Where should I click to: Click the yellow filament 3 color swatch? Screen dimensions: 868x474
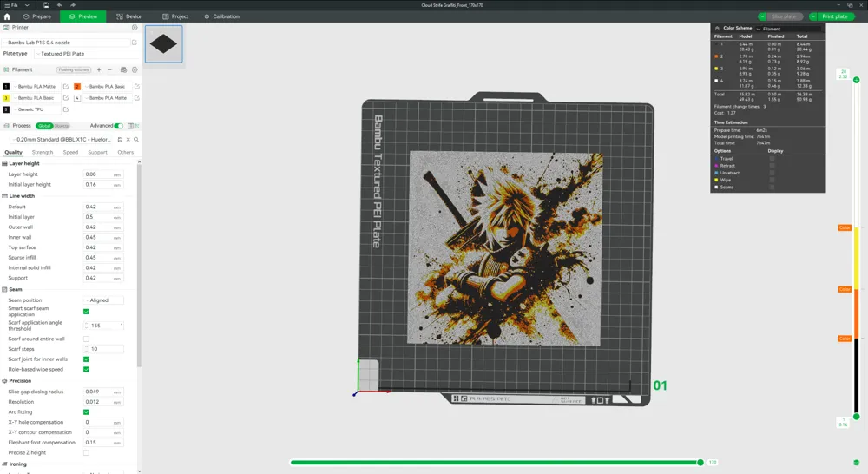tap(6, 98)
